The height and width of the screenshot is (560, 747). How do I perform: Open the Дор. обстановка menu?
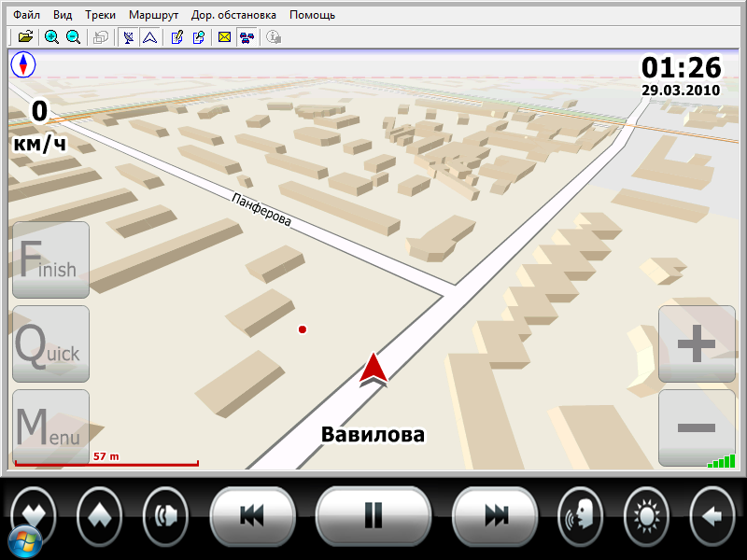click(x=233, y=15)
